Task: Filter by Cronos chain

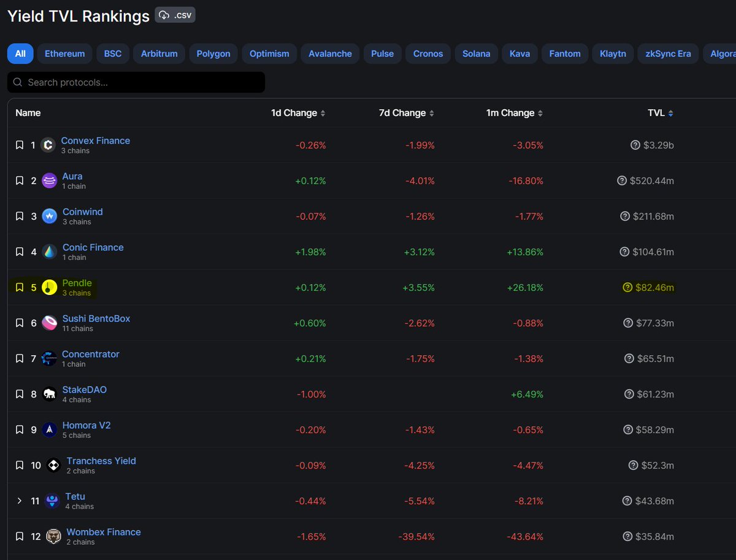Action: pos(428,53)
